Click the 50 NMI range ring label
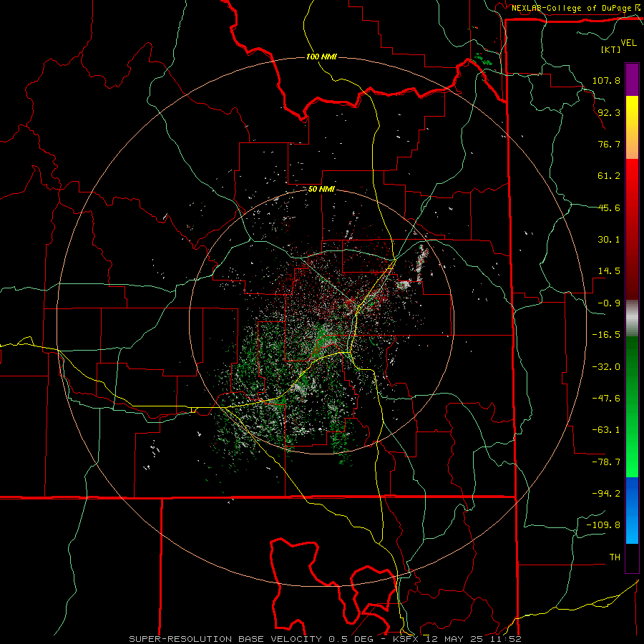 (x=321, y=190)
